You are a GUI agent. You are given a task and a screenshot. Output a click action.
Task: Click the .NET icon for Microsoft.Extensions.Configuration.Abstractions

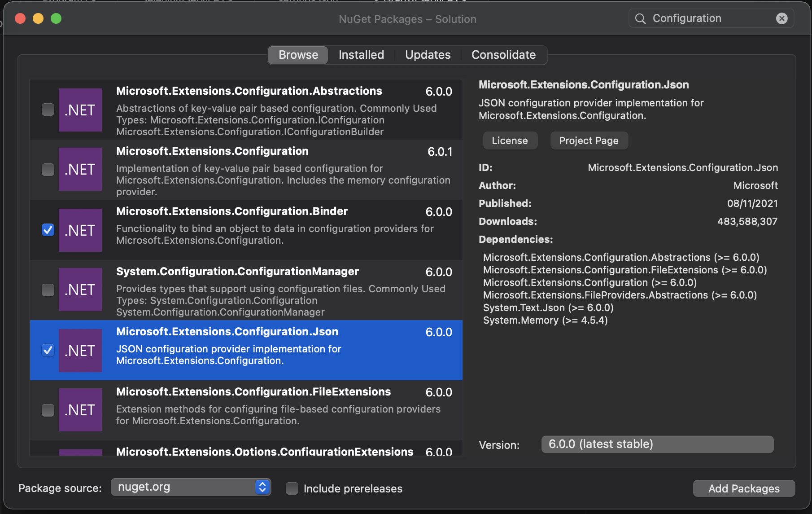coord(80,110)
